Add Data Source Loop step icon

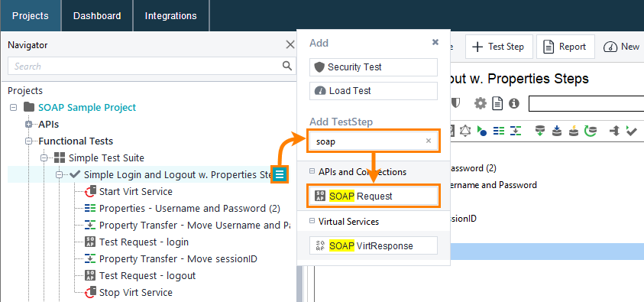click(x=591, y=131)
